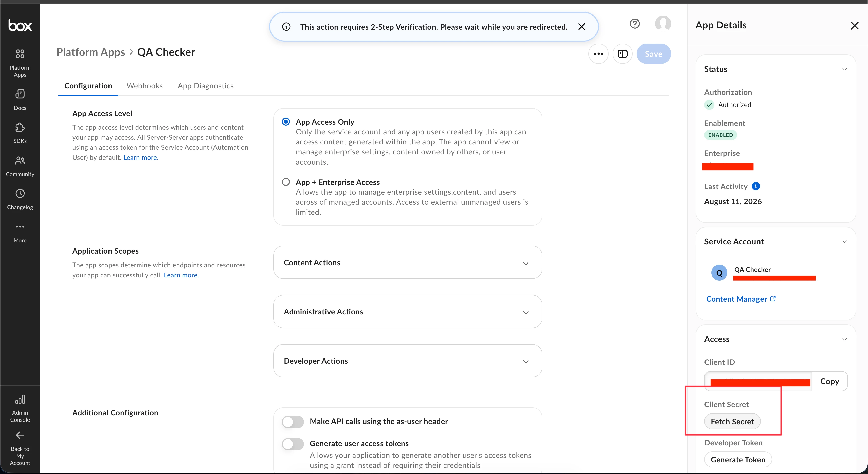Open the App Diagnostics tab
This screenshot has width=868, height=474.
click(x=205, y=86)
